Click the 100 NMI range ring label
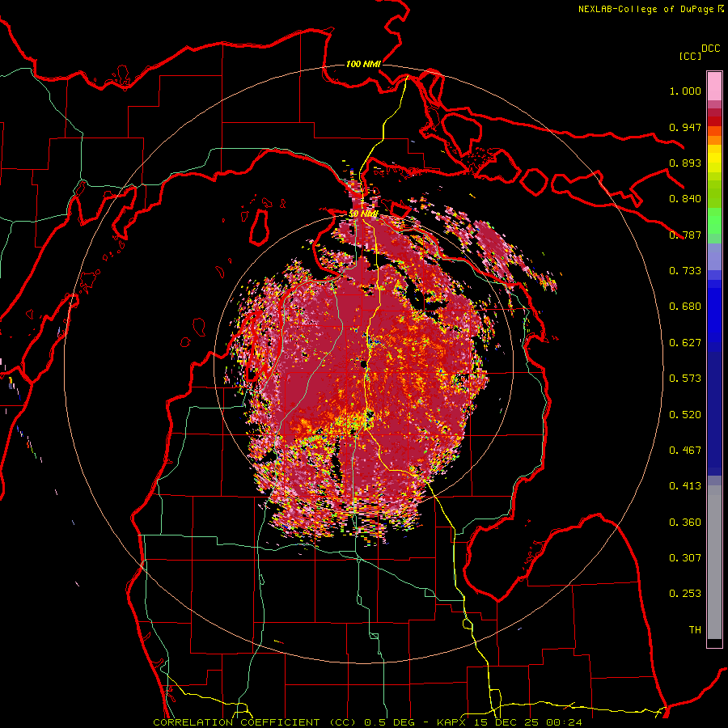The image size is (728, 728). (x=363, y=64)
